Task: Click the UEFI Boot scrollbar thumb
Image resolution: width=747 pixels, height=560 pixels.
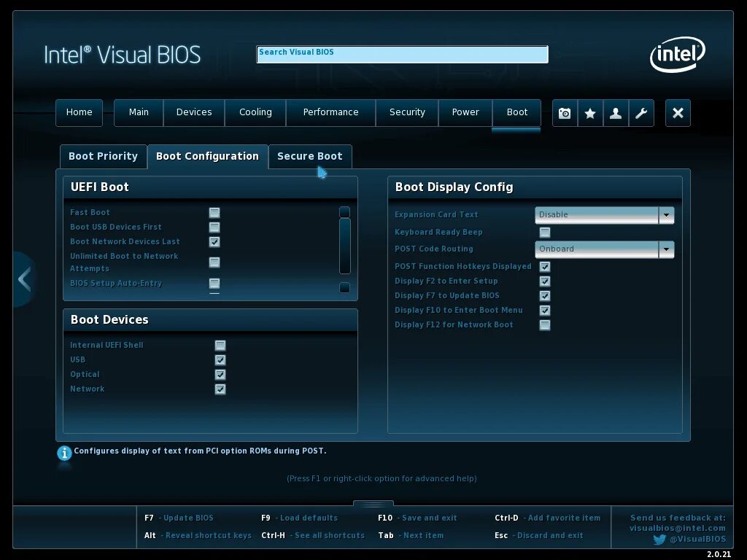Action: tap(344, 246)
